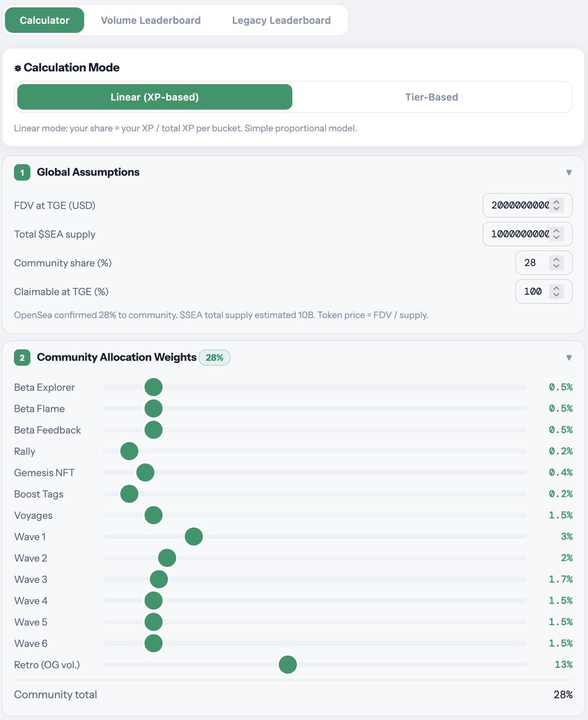Viewport: 588px width, 720px height.
Task: Click the gear icon beside Calculation Mode
Action: click(x=18, y=68)
